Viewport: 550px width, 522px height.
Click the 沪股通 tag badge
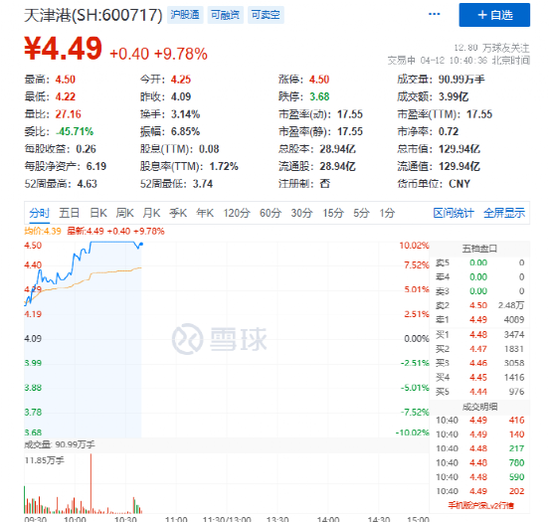tap(185, 15)
